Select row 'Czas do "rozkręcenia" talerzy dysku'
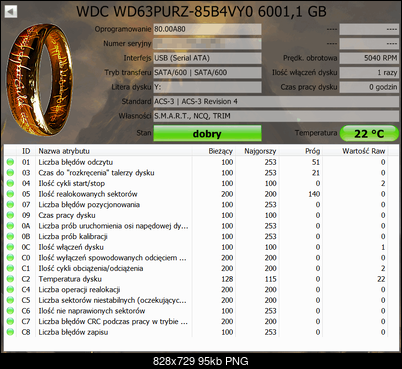Viewport: 402px width, 369px height. click(x=201, y=173)
